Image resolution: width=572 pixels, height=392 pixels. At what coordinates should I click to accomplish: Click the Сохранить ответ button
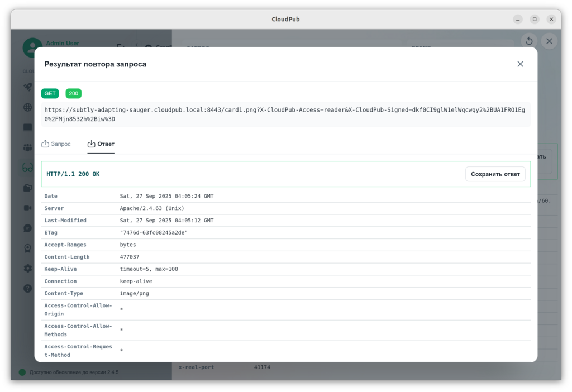click(495, 174)
